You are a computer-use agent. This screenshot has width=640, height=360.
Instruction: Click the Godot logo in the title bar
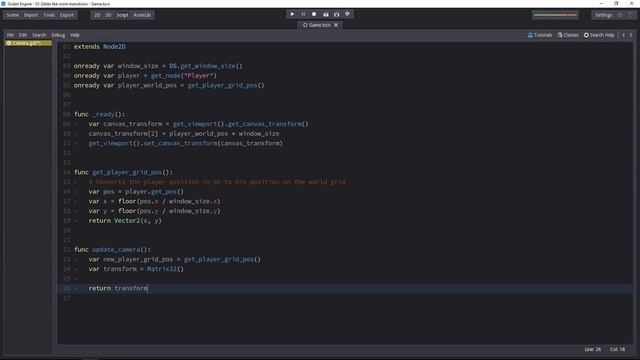pos(3,4)
